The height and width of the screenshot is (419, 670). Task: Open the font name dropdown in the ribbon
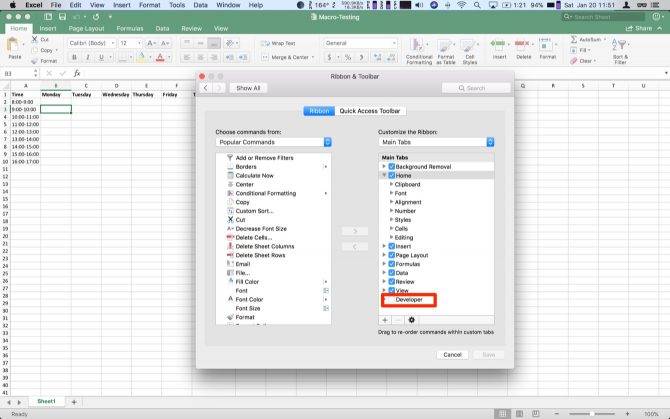[113, 43]
